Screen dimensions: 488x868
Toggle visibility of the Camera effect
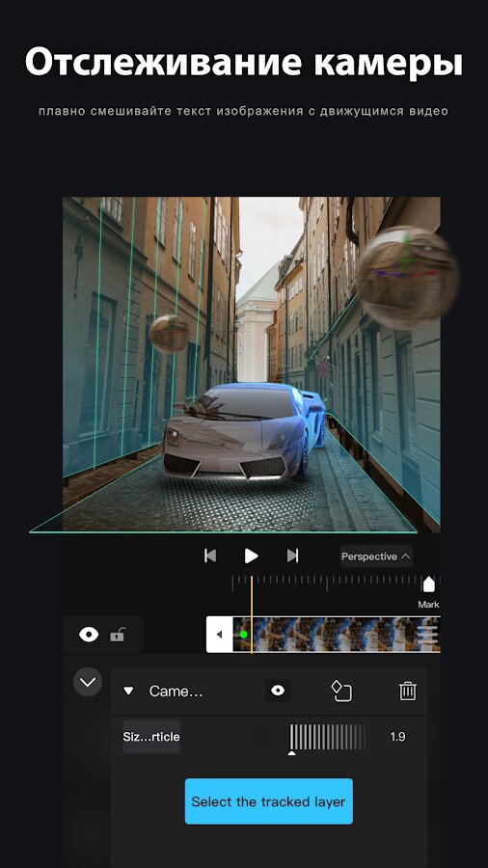point(278,691)
